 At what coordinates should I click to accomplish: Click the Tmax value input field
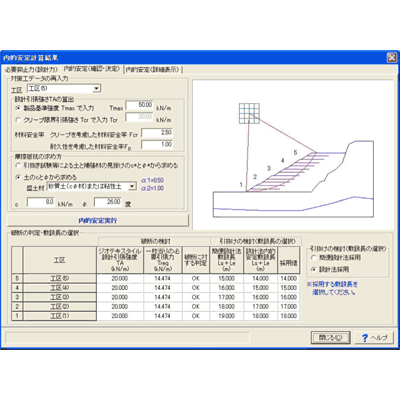pyautogui.click(x=140, y=105)
